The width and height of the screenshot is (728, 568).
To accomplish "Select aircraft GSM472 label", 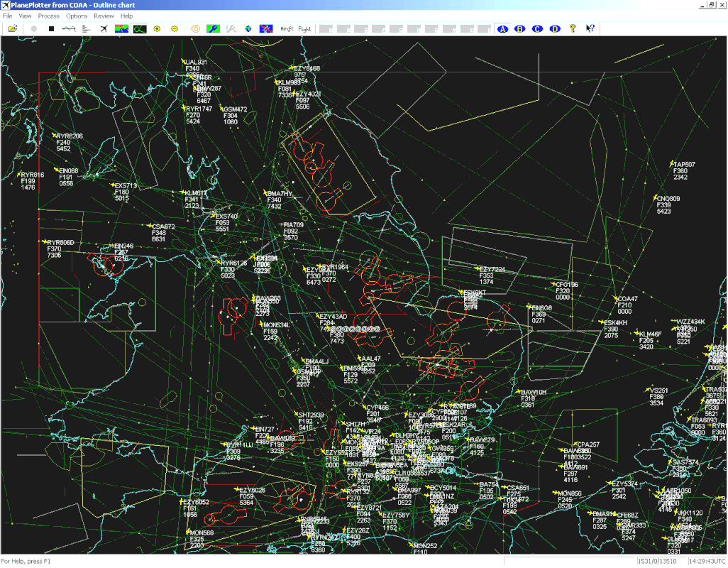I will (x=236, y=109).
